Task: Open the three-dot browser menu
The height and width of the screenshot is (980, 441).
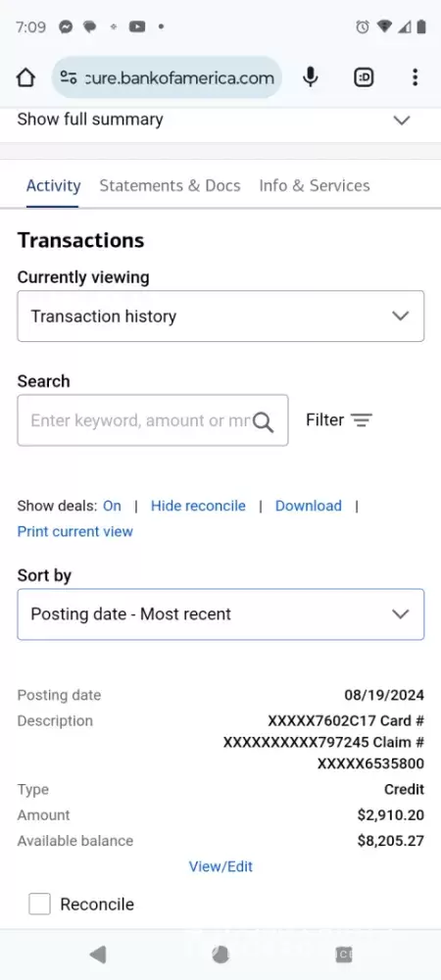Action: pyautogui.click(x=415, y=77)
